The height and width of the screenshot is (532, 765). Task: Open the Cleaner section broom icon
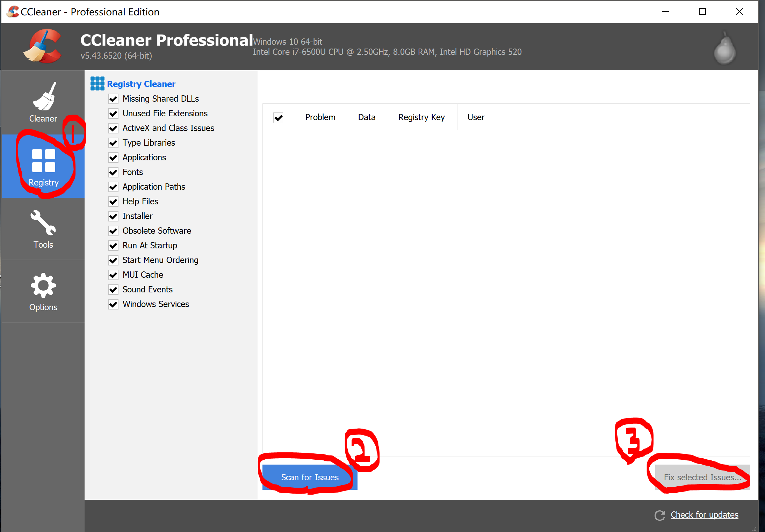tap(44, 96)
